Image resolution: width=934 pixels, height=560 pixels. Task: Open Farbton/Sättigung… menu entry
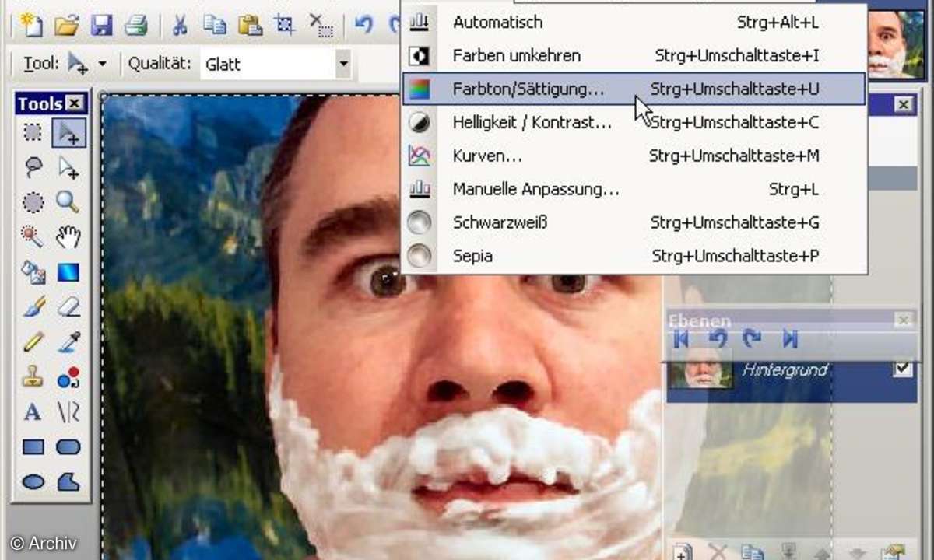pyautogui.click(x=634, y=89)
